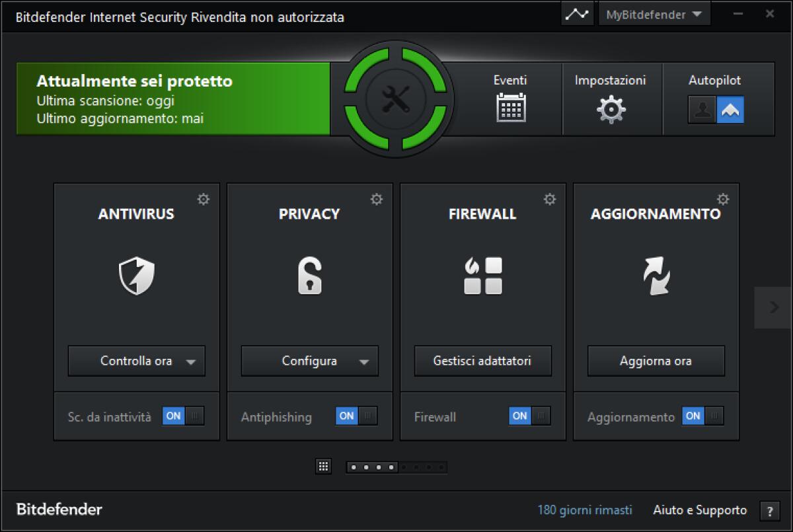This screenshot has height=532, width=793.
Task: Open the Antivirus module settings gear
Action: tap(204, 198)
